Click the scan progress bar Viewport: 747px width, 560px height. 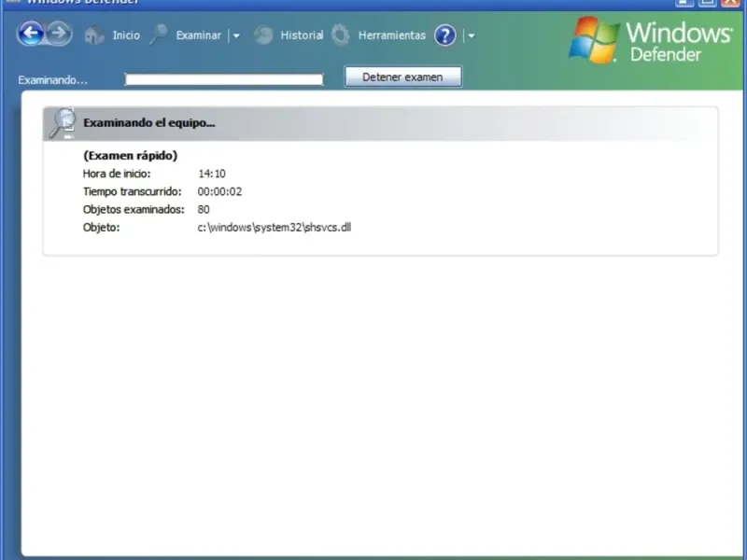224,79
